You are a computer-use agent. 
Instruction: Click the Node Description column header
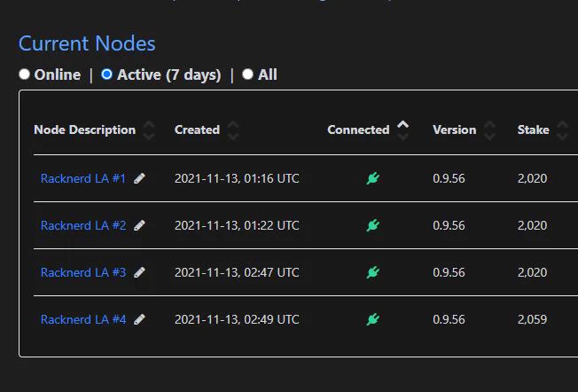click(x=85, y=129)
